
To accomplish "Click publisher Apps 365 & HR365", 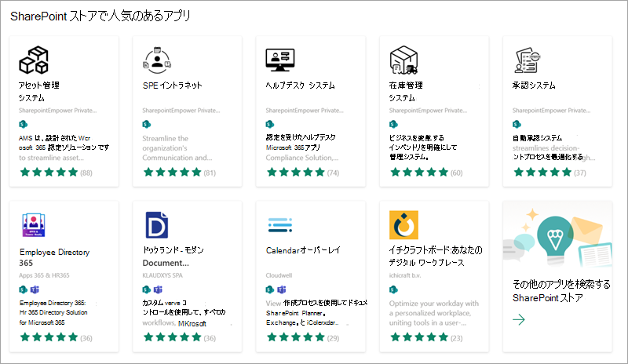I will pos(44,275).
